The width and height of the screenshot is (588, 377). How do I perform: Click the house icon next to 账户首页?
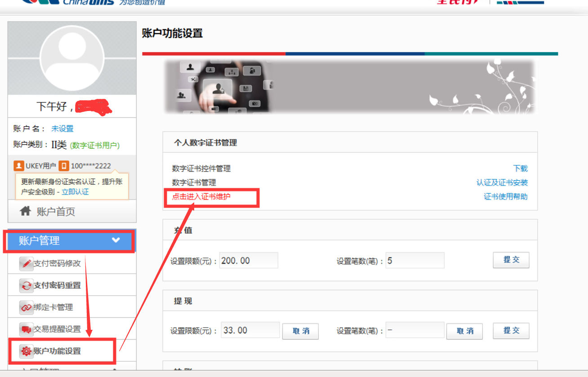click(x=26, y=211)
